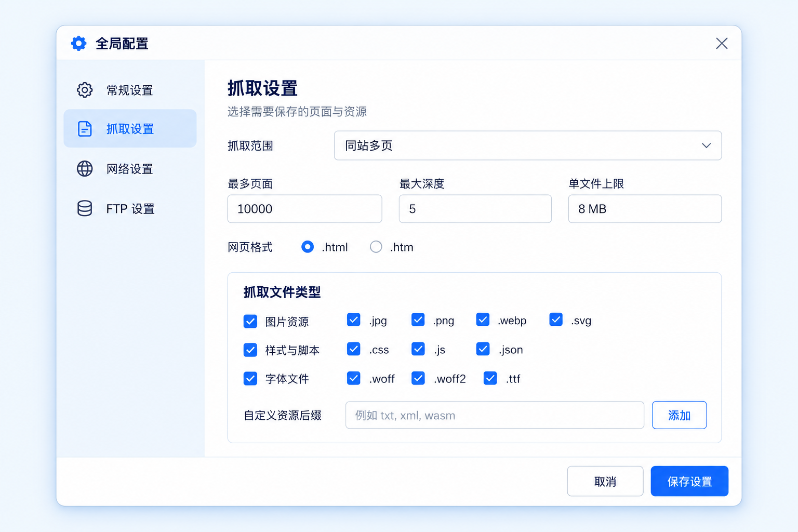Toggle the 图片资源 checkbox

pyautogui.click(x=250, y=322)
